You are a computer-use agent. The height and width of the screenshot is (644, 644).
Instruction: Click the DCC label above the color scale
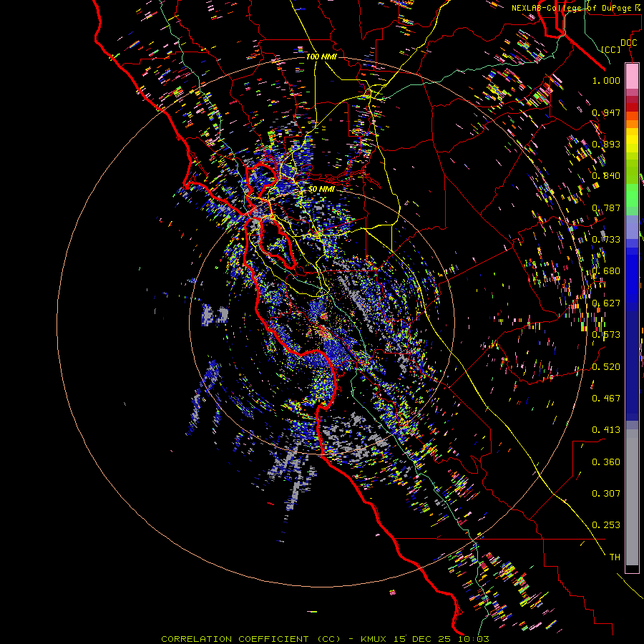[629, 43]
